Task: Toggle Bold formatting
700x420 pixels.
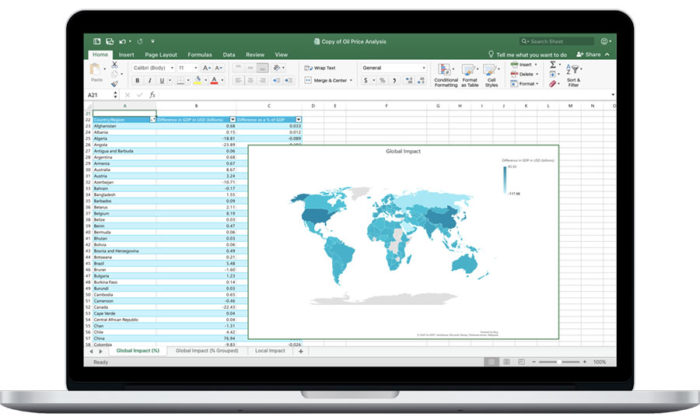Action: (138, 80)
